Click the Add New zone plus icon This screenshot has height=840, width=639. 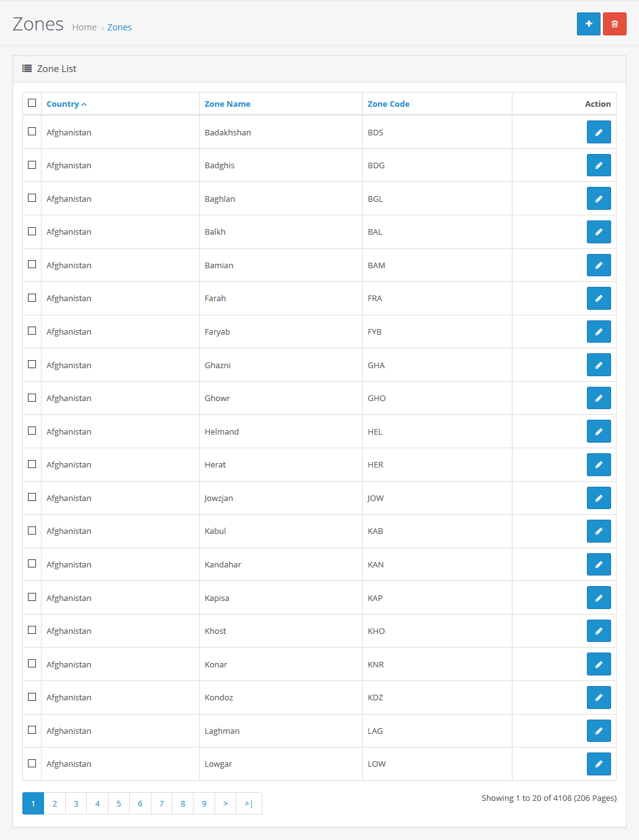588,24
